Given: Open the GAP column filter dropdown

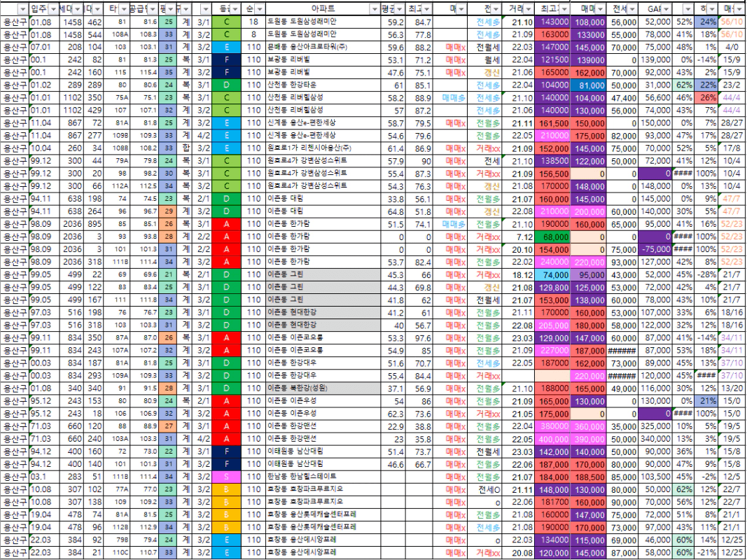Looking at the screenshot, I should 666,9.
